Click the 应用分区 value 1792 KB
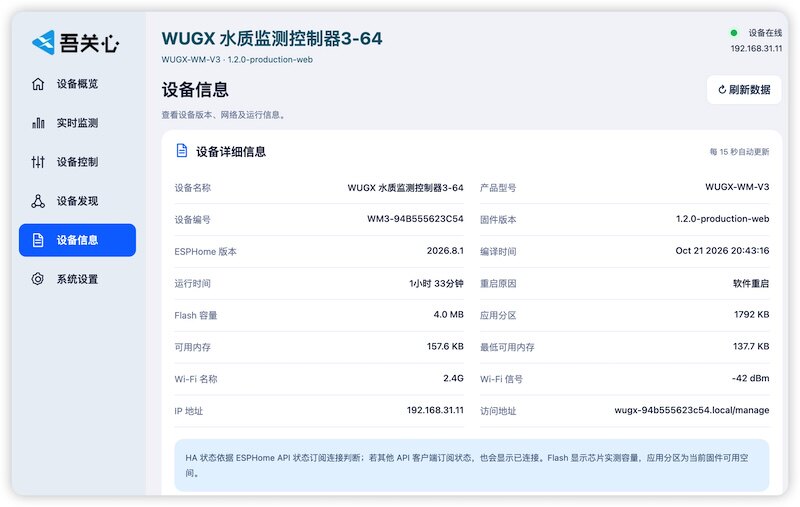 tap(752, 314)
